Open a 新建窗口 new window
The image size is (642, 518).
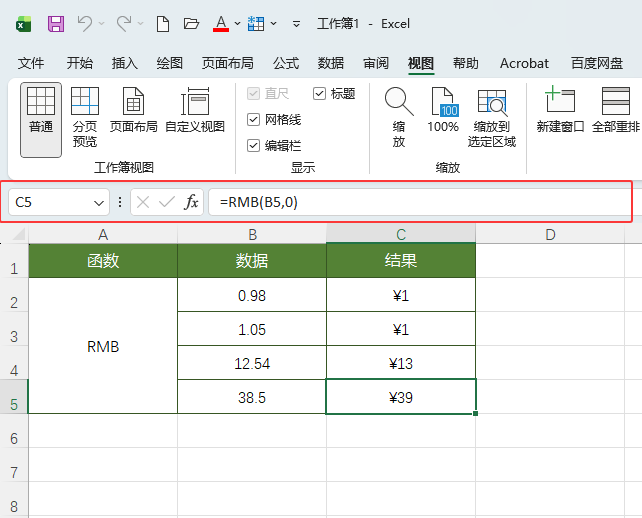tap(560, 110)
